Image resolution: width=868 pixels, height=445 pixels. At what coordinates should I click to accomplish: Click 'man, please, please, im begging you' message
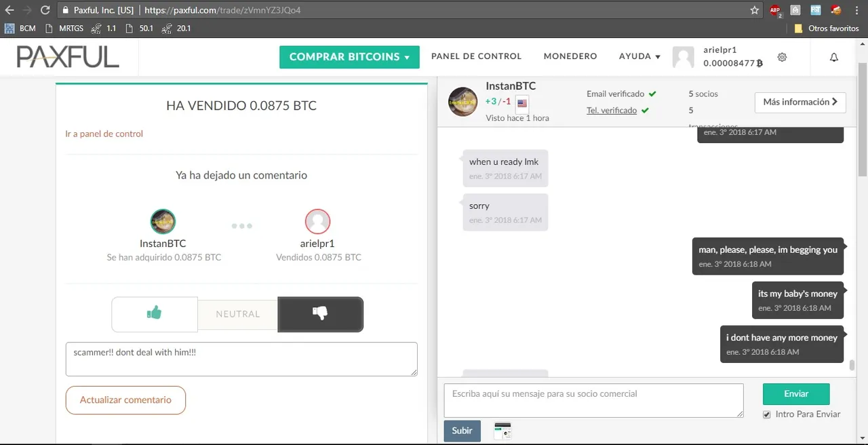768,256
